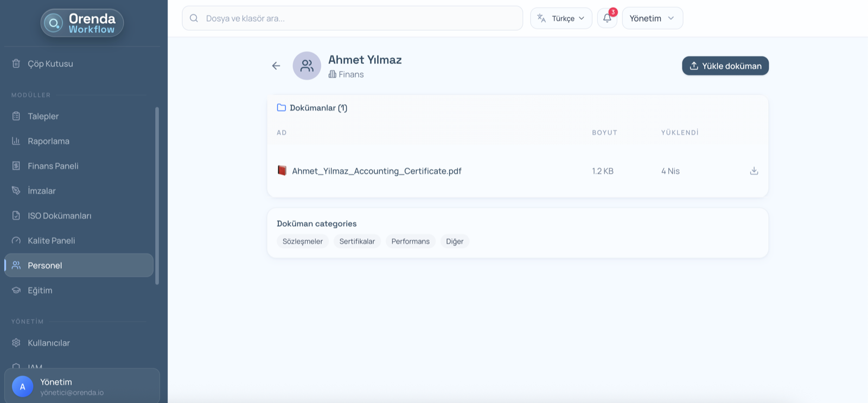
Task: Click the Personel people icon in sidebar
Action: click(16, 265)
